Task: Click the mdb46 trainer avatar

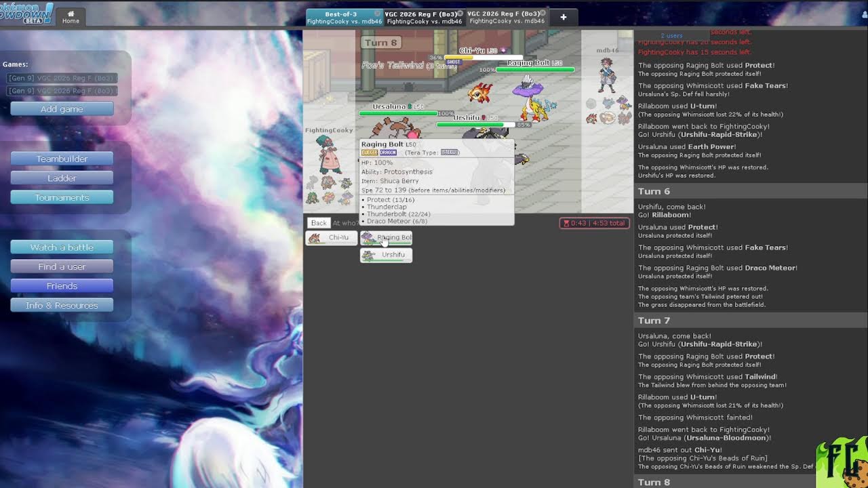Action: pyautogui.click(x=608, y=74)
